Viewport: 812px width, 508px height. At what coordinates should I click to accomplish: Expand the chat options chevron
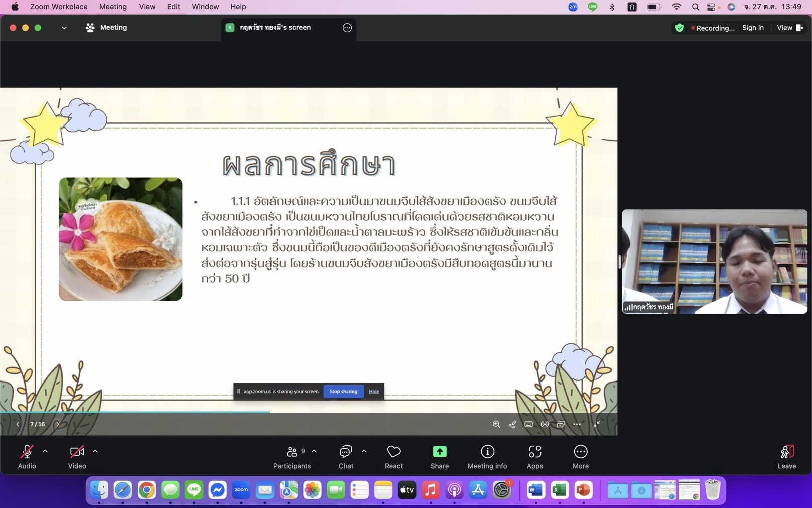(364, 451)
